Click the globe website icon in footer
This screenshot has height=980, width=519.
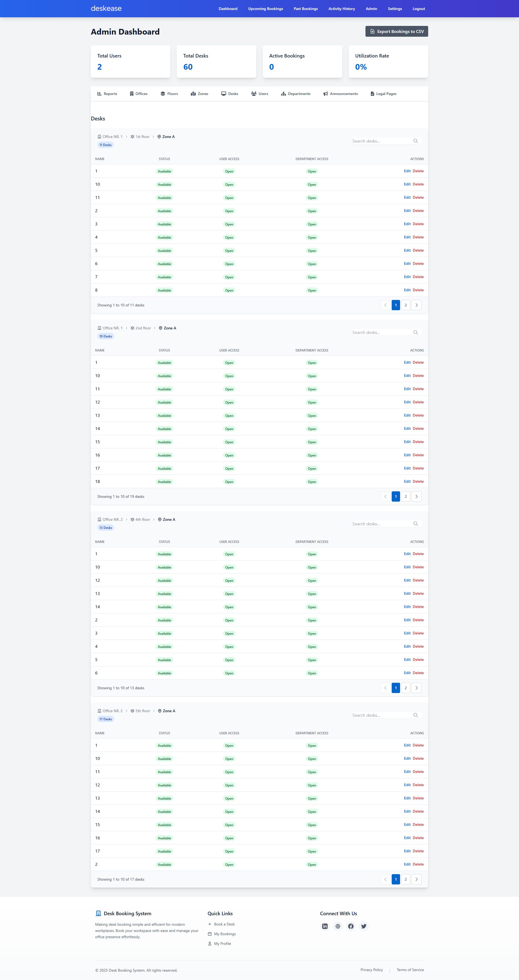338,926
